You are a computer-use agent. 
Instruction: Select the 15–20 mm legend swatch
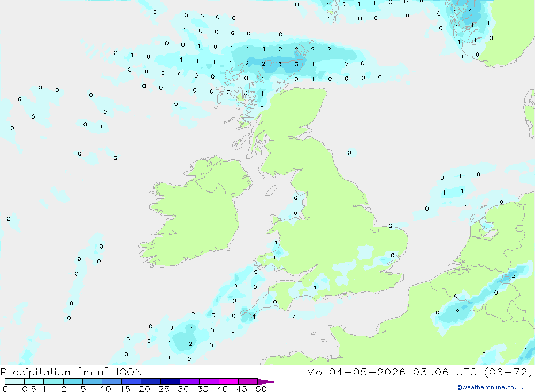[x=131, y=381]
